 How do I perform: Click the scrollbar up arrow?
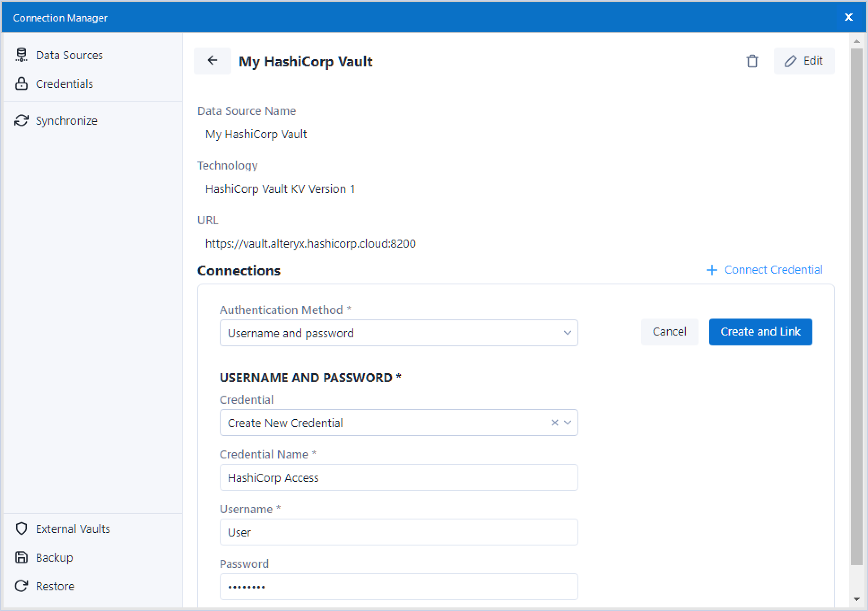856,41
